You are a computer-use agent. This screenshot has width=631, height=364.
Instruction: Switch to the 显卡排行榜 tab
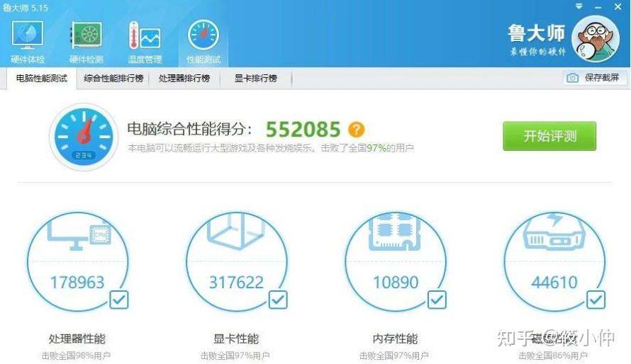click(255, 79)
